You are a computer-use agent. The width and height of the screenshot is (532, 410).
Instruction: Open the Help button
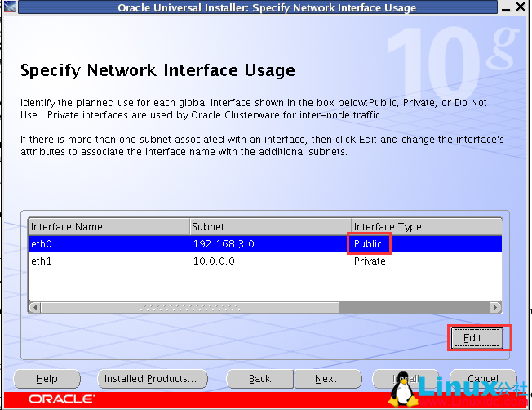tap(47, 378)
